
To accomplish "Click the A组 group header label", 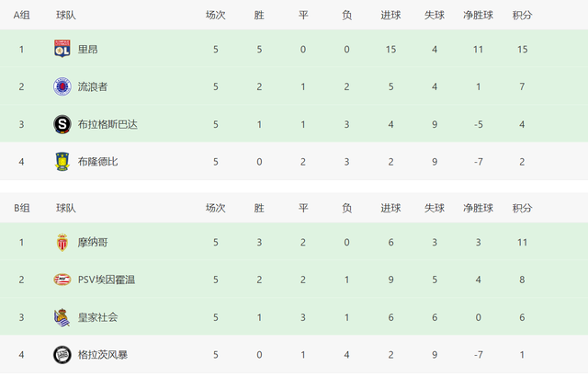I will (x=22, y=15).
